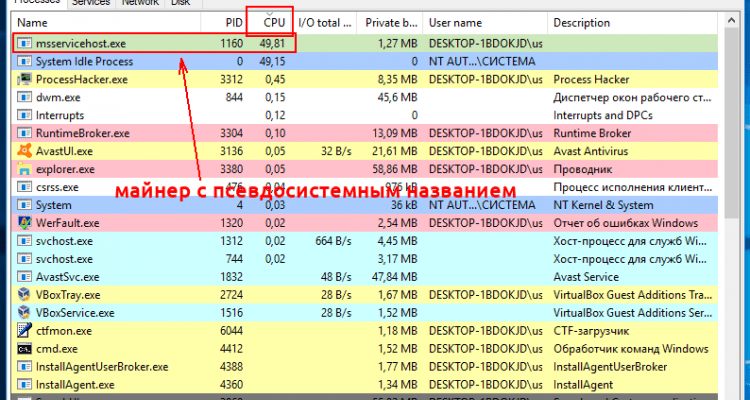Sort by I/O total column header
This screenshot has height=400, width=750.
[325, 22]
